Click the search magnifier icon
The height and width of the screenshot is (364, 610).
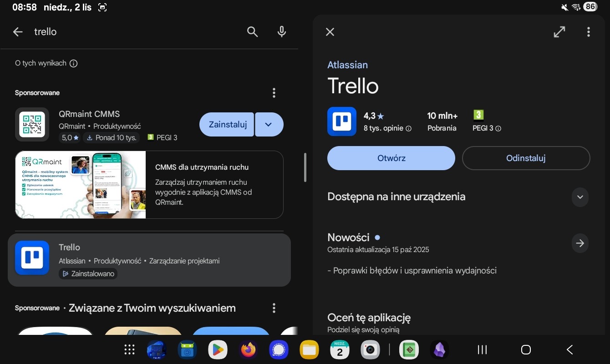(x=252, y=32)
